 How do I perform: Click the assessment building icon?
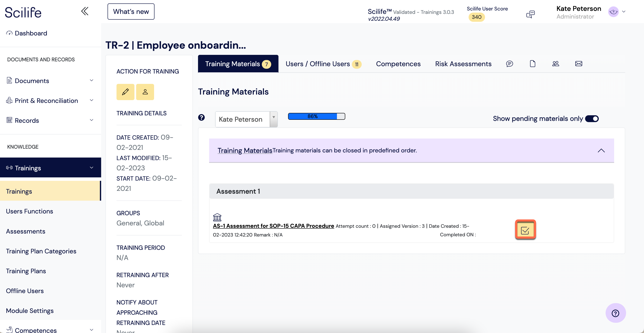pos(217,217)
